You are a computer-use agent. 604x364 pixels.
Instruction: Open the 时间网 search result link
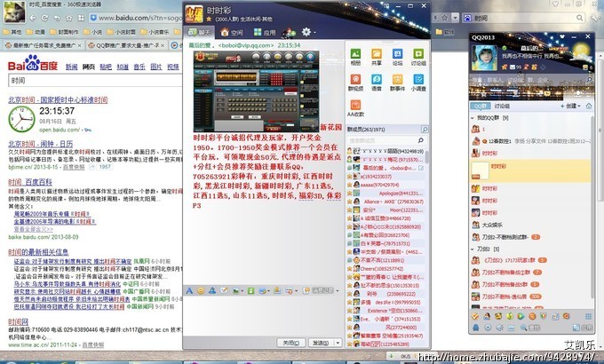[18, 321]
